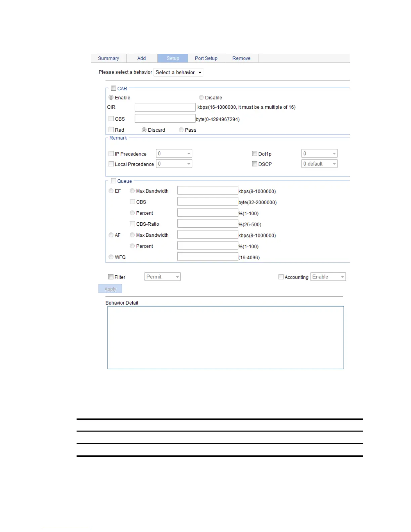Enable the CAR checkbox
The width and height of the screenshot is (411, 532).
tap(113, 88)
